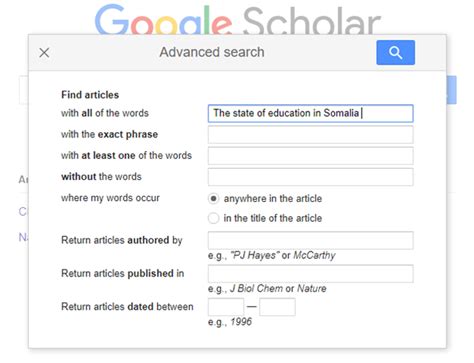474x363 pixels.
Task: Click the end year box after the dash
Action: click(277, 307)
